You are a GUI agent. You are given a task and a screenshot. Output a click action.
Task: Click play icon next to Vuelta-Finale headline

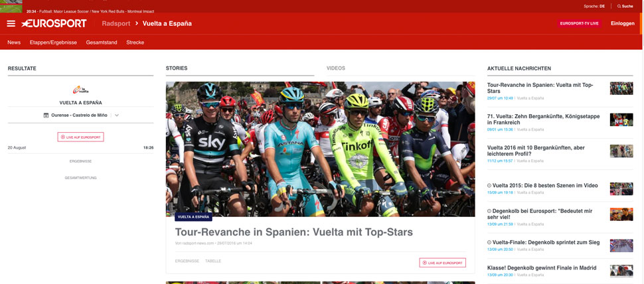(489, 243)
